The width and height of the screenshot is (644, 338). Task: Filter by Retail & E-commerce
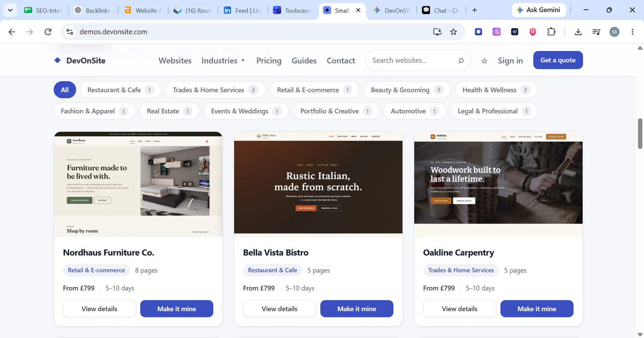point(315,90)
